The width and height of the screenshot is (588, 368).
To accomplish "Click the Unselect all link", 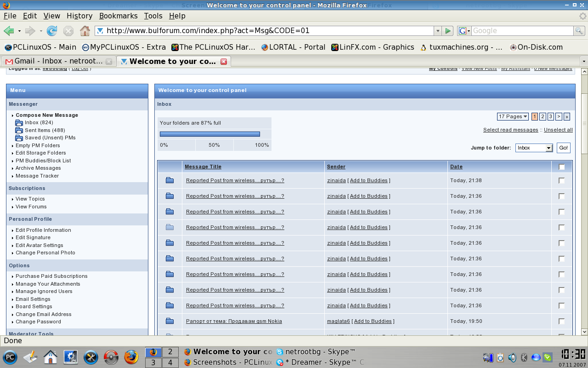I will pos(558,130).
